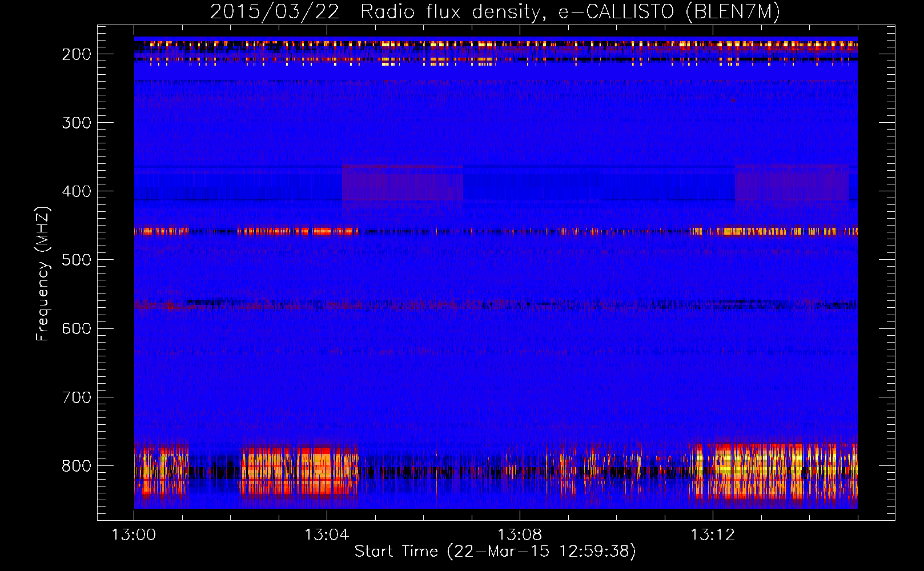The height and width of the screenshot is (571, 924).
Task: Select the '800' frequency axis label
Action: point(77,466)
